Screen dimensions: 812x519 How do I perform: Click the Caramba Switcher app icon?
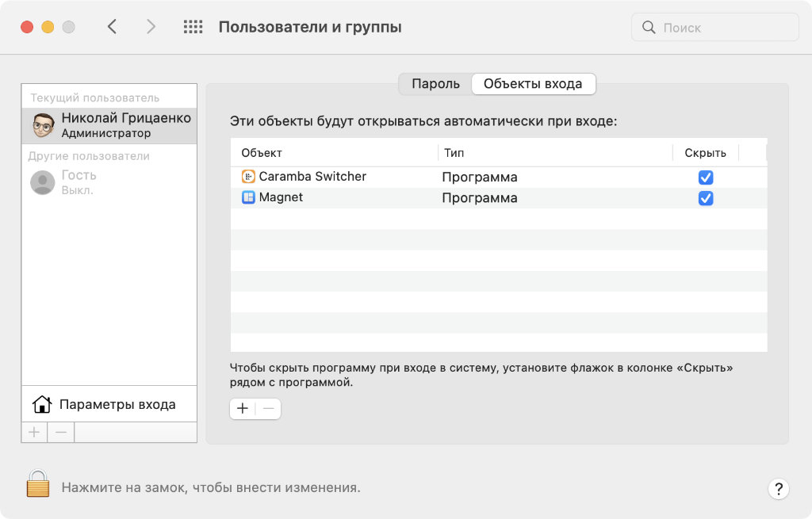click(248, 177)
